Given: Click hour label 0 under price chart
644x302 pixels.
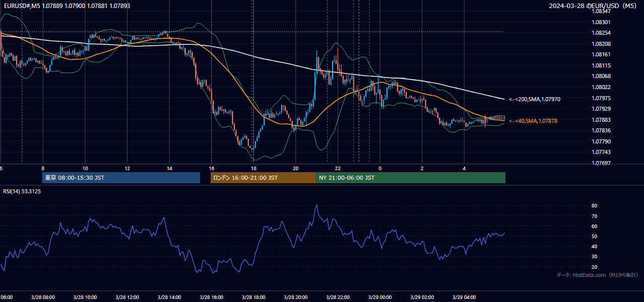Looking at the screenshot, I should tap(380, 168).
